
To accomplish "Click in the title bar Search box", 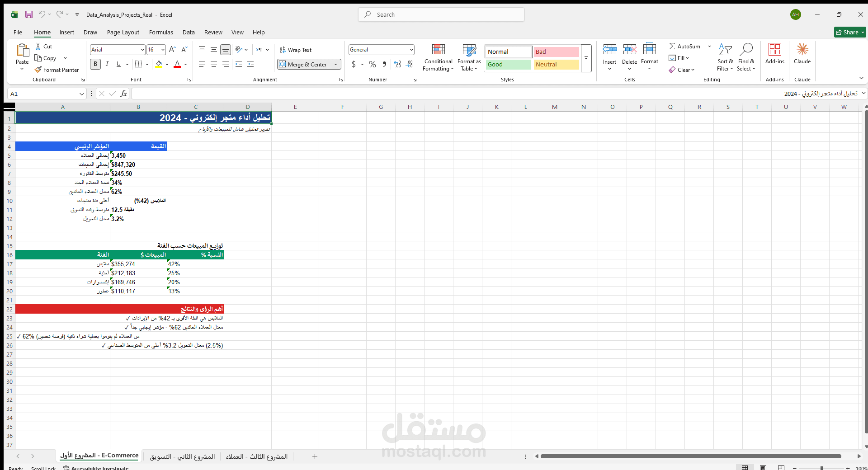I will point(441,14).
